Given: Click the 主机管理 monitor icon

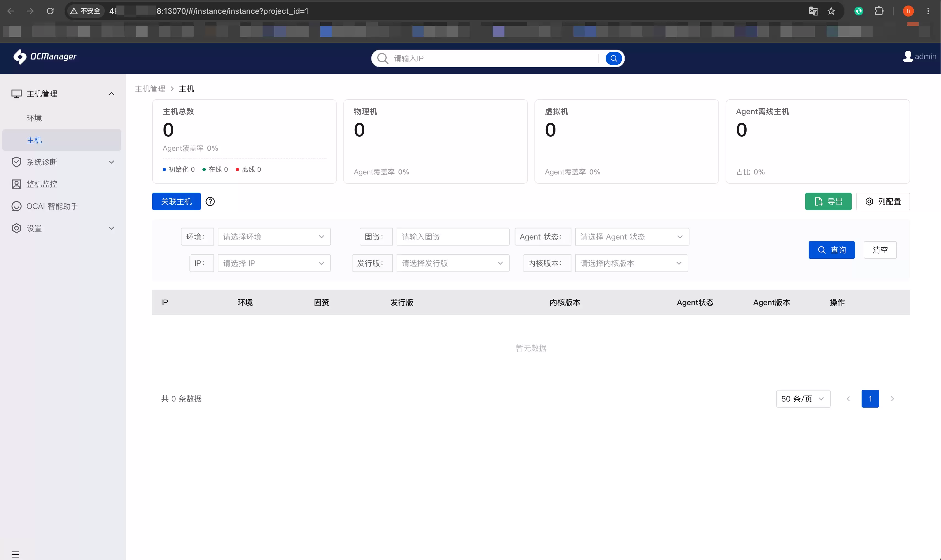Looking at the screenshot, I should pos(16,94).
